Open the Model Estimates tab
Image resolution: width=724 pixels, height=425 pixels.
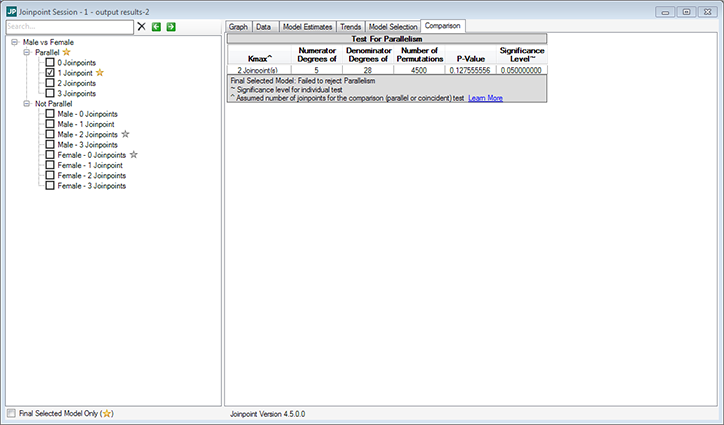(x=305, y=27)
